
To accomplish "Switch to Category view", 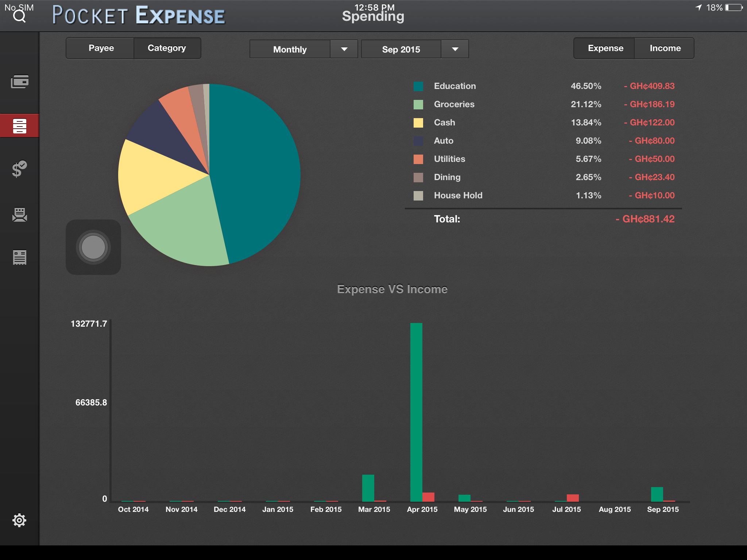I will tap(167, 48).
